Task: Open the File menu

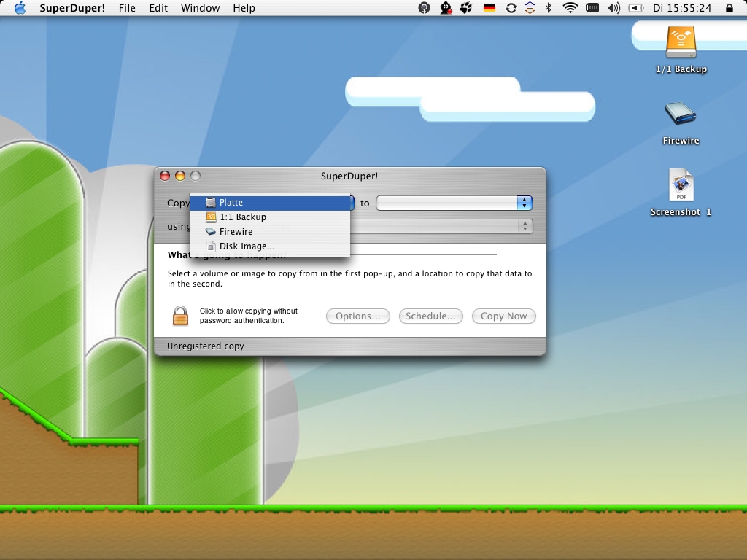Action: point(127,7)
